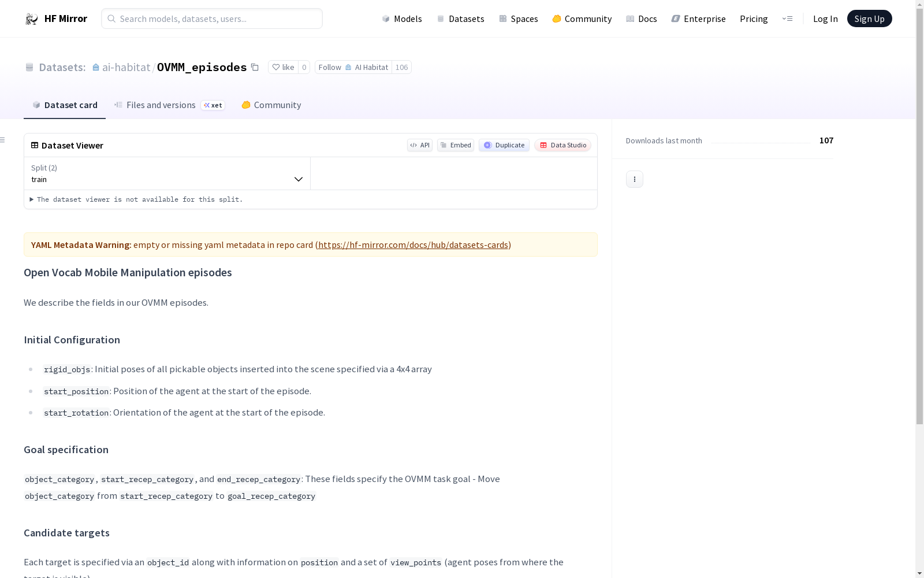Switch to the dataset Community tab
Screen dimensions: 924x578
271,105
